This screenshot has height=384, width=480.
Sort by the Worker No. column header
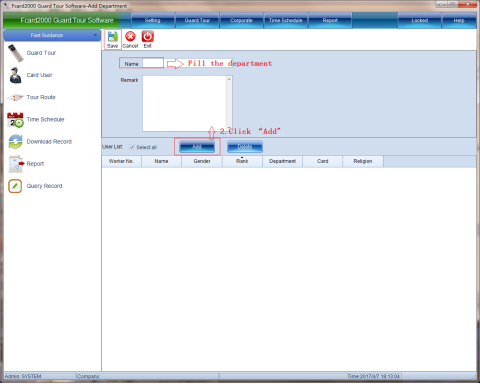tap(121, 161)
